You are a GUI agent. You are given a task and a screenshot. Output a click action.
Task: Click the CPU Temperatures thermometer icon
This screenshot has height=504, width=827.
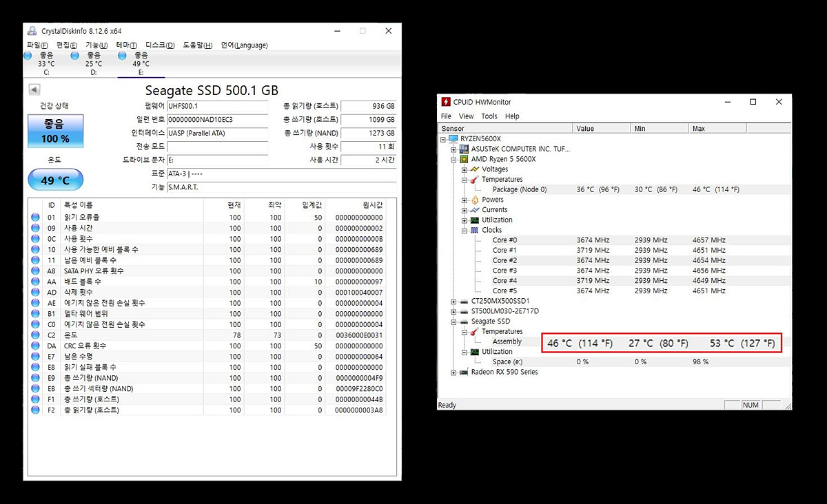474,180
